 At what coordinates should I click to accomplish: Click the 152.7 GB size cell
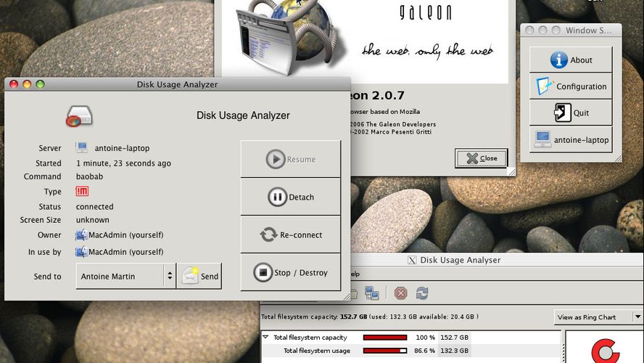point(454,338)
